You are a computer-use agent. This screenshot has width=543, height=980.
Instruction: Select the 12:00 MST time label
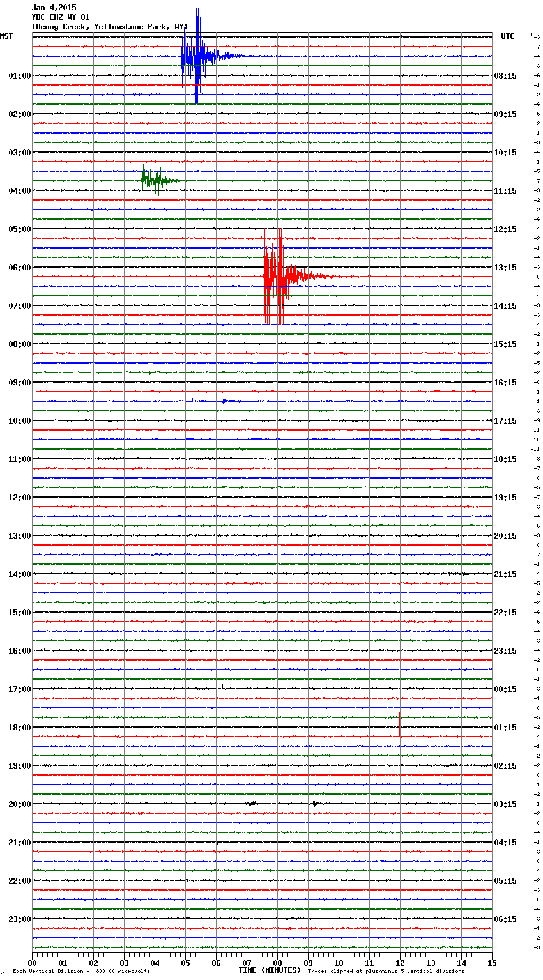pos(19,498)
